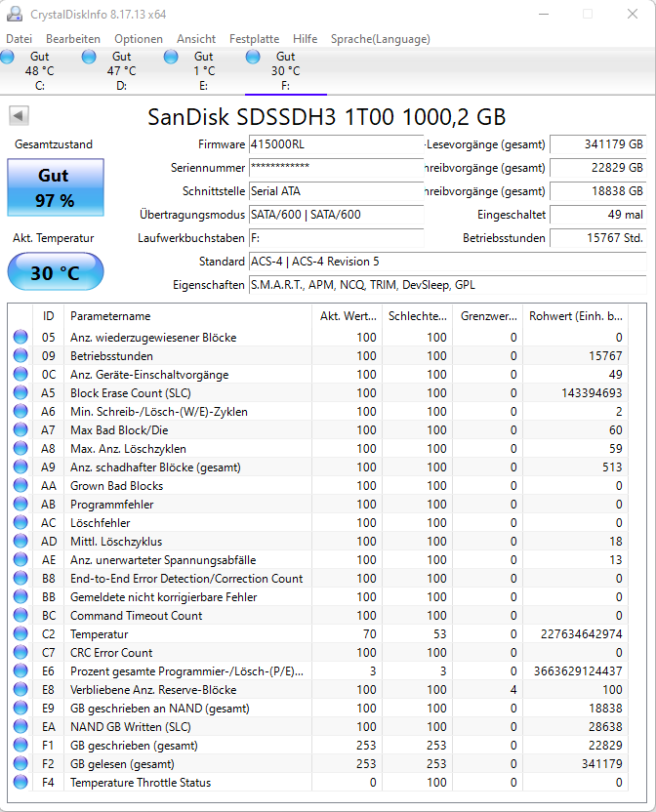Click the ID column header

pos(48,316)
